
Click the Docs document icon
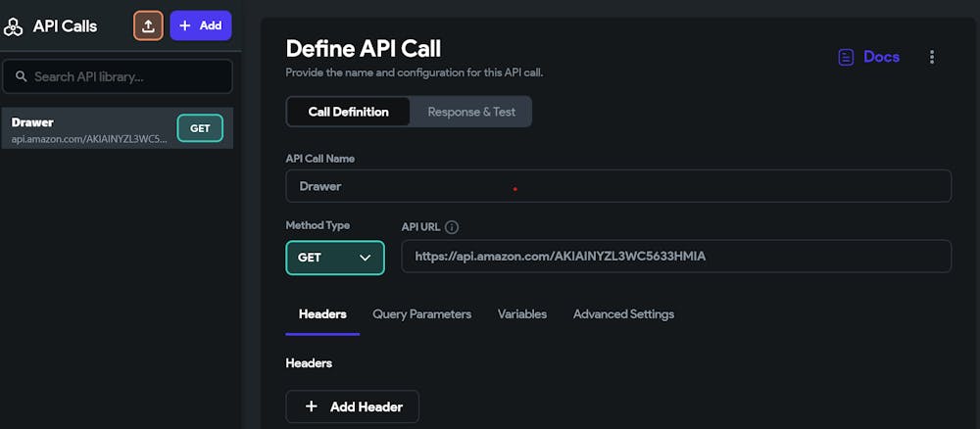pyautogui.click(x=846, y=57)
